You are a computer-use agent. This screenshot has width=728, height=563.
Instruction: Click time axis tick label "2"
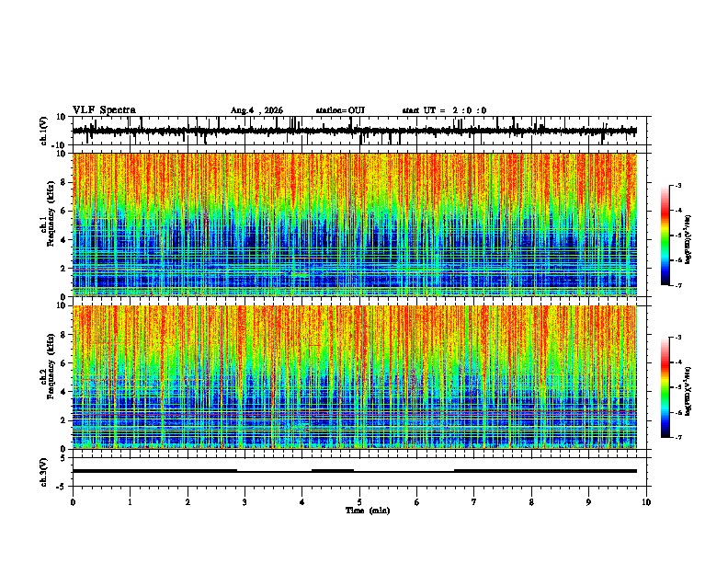pos(188,502)
